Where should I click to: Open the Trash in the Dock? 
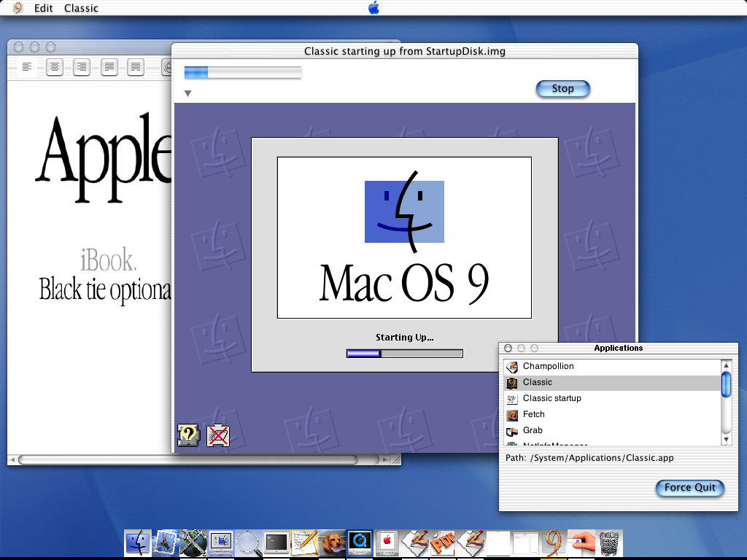tap(609, 542)
